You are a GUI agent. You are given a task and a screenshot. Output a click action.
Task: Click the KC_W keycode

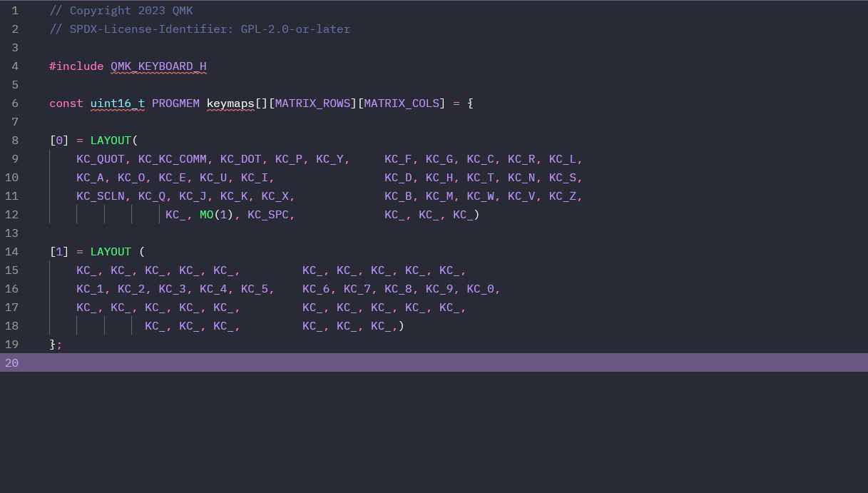tap(481, 196)
